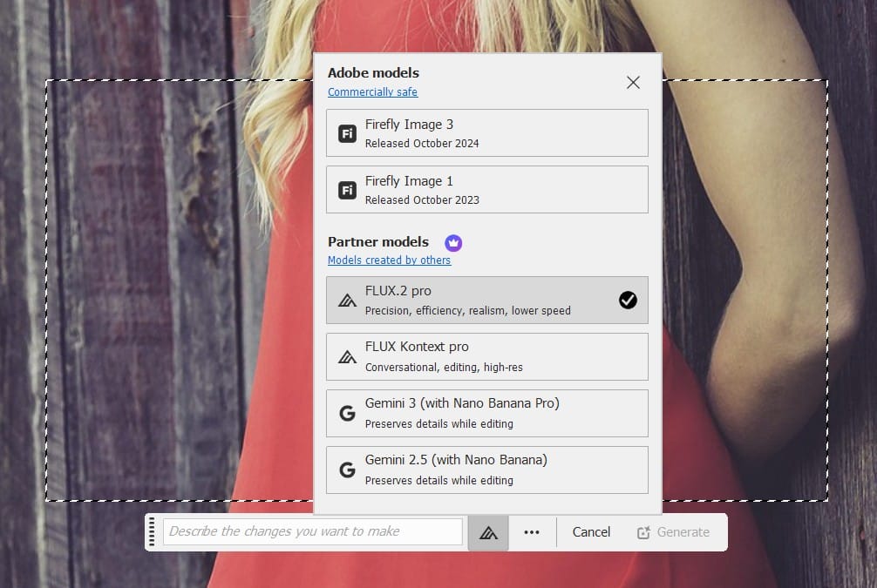Click the Fi logo beside Firefly Image 3
The width and height of the screenshot is (877, 588).
(x=347, y=133)
